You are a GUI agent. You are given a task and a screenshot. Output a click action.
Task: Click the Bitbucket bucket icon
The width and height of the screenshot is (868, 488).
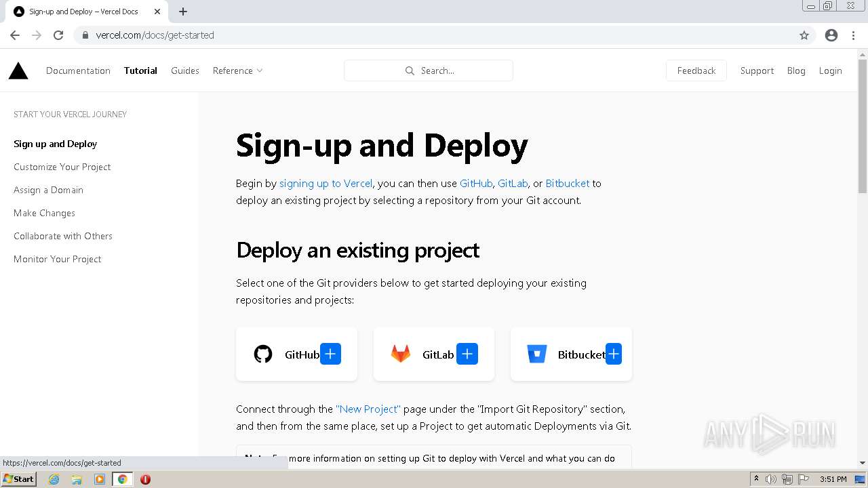537,354
